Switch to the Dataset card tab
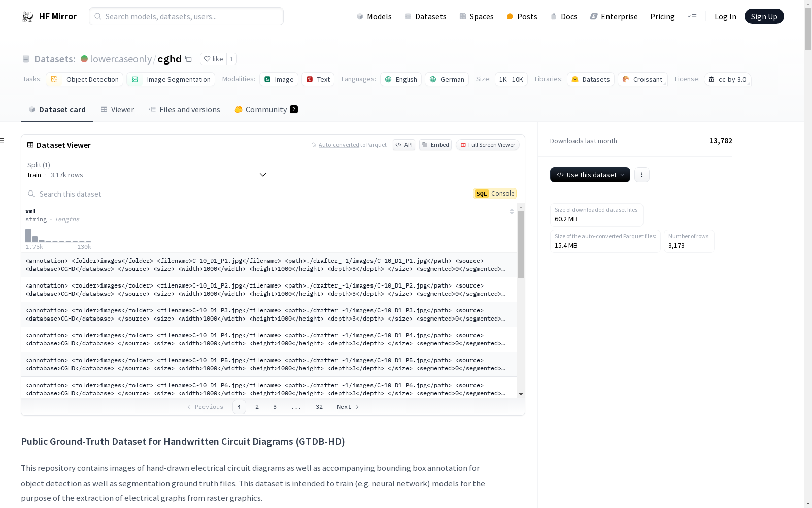Viewport: 812px width, 508px height. 57,109
